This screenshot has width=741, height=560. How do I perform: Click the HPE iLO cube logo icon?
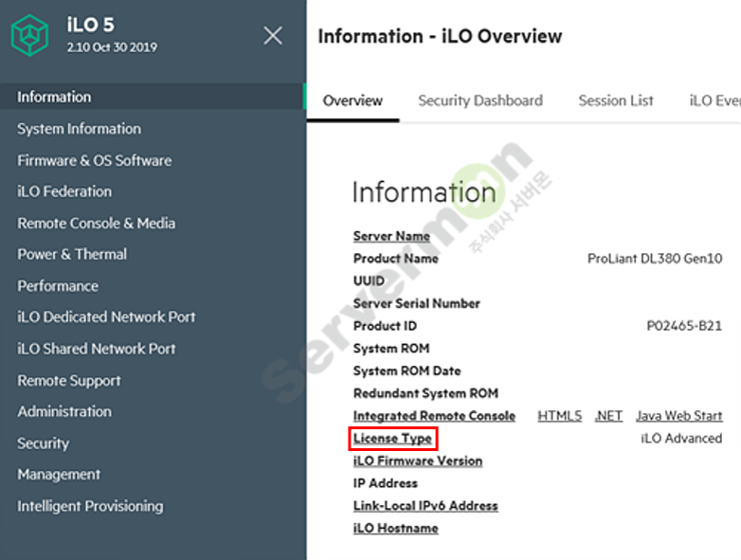[29, 35]
